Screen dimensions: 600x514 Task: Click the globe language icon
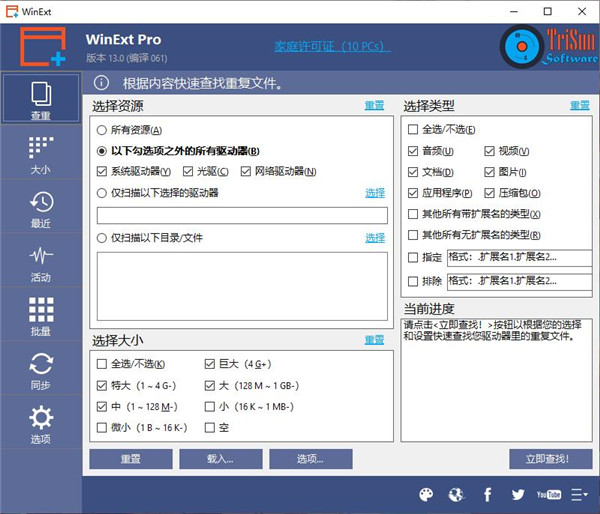457,494
